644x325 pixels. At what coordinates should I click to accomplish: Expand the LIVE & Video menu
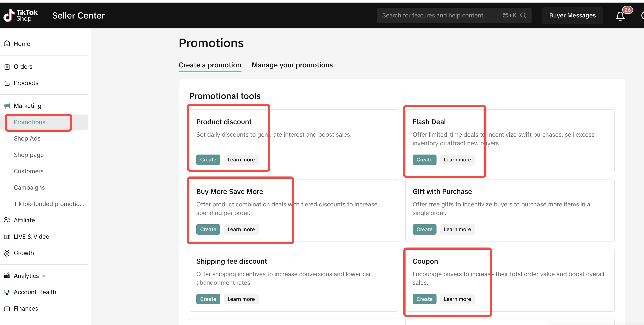coord(31,237)
